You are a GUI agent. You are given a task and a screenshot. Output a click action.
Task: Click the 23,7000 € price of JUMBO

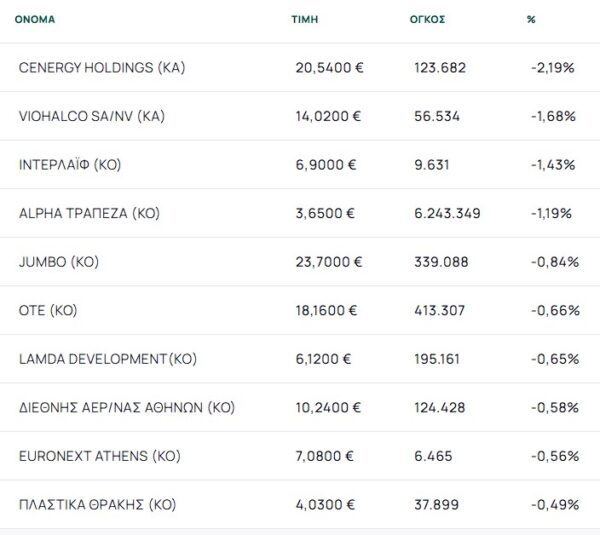(328, 262)
